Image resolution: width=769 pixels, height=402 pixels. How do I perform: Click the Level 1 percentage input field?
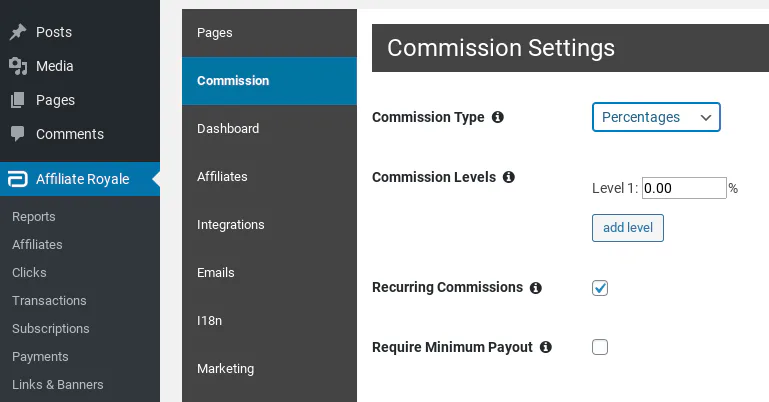click(x=683, y=188)
